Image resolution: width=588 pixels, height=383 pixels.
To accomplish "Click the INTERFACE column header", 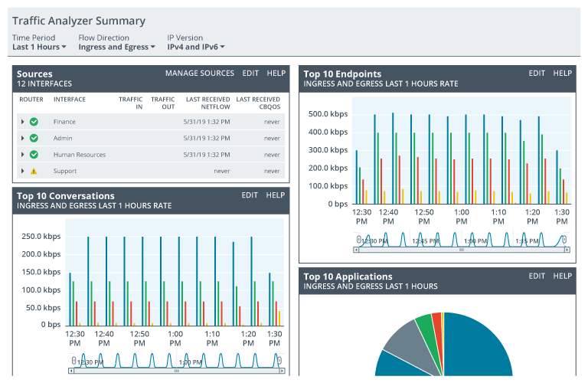I will coord(70,100).
